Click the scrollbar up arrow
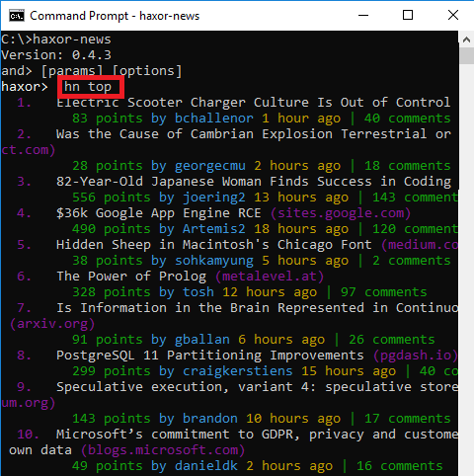This screenshot has height=476, width=474. coord(466,40)
